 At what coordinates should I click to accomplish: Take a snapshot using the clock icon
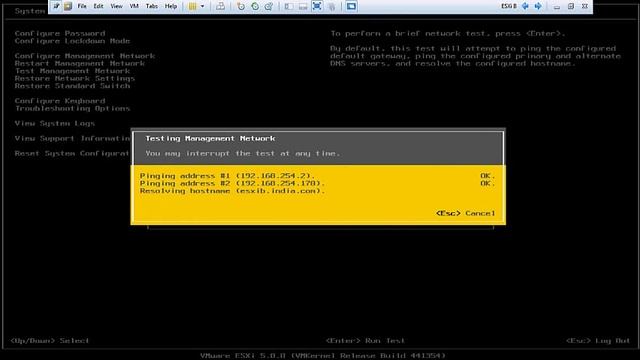(x=241, y=6)
